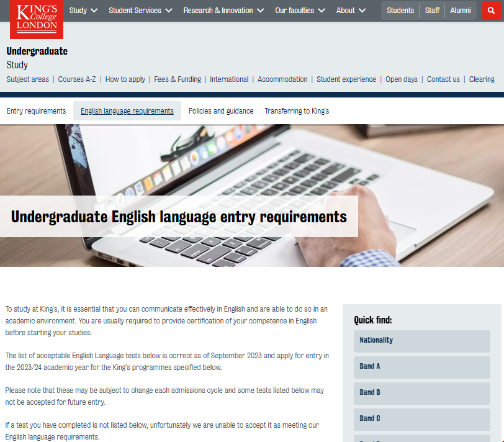Open the Courses A-Z link
Screen dimensions: 504x442
pyautogui.click(x=77, y=79)
